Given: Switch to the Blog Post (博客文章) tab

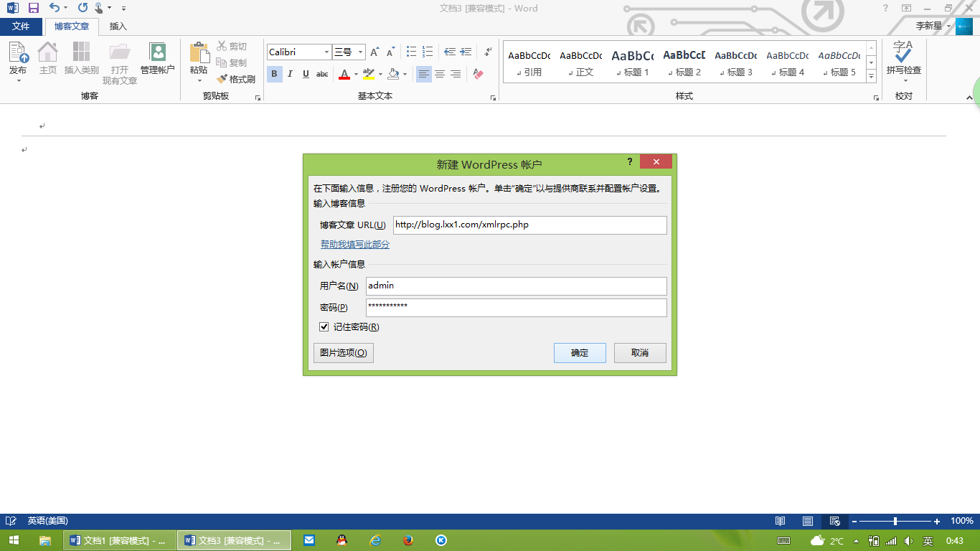Looking at the screenshot, I should tap(72, 26).
